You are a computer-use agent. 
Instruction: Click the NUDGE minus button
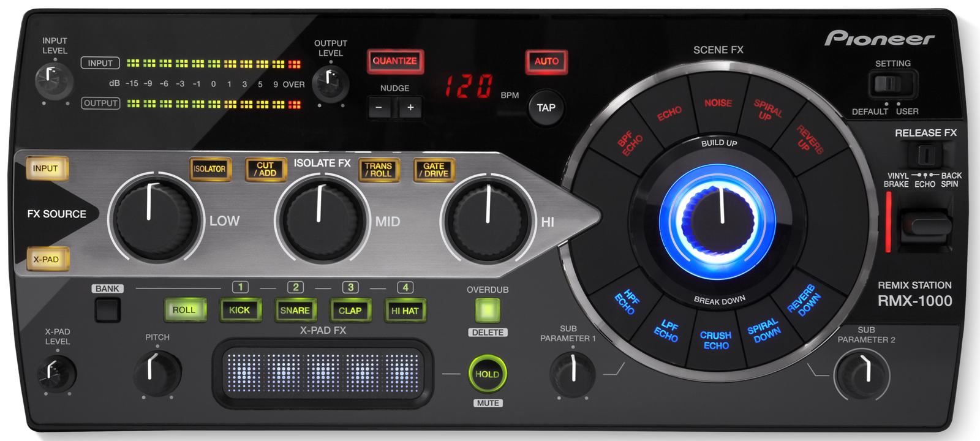tap(379, 108)
